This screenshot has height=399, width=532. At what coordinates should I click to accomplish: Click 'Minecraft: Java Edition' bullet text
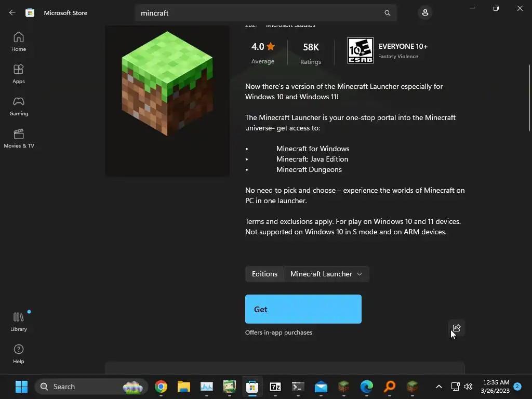[x=312, y=159]
